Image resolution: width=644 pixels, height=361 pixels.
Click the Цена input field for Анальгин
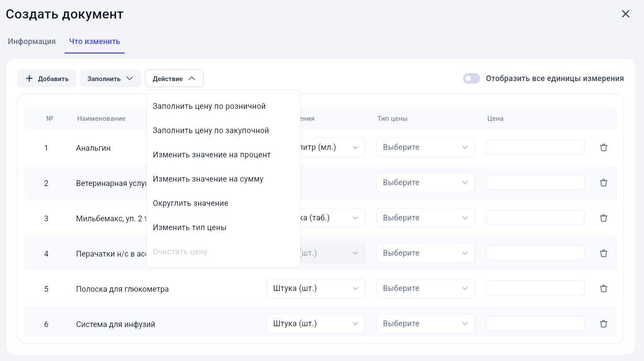click(x=535, y=147)
